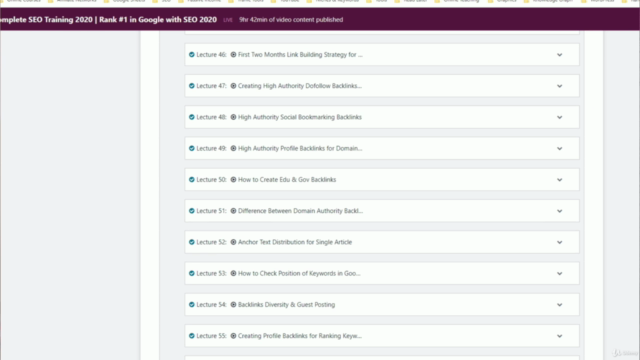
Task: Expand Lecture 55 with its chevron
Action: tap(560, 336)
